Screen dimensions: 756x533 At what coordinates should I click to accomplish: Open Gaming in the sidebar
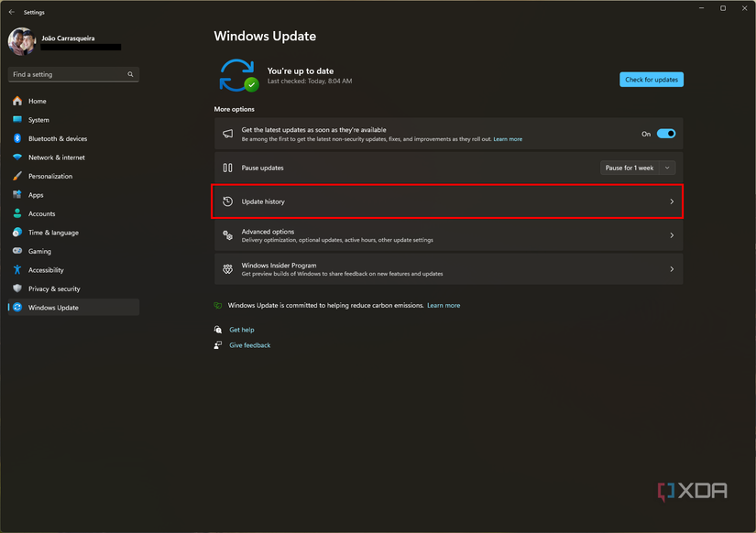click(73, 251)
